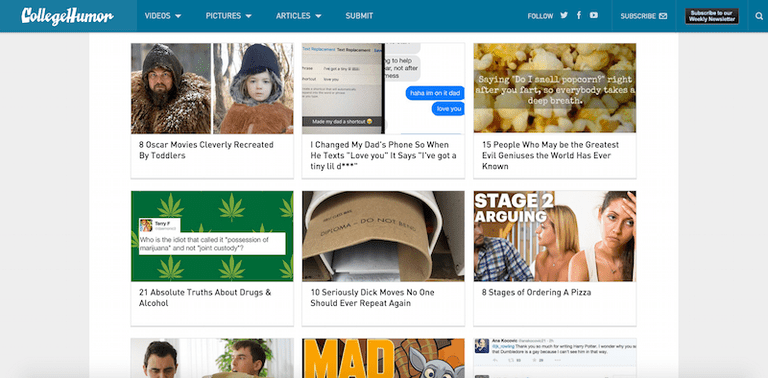Click the Stage 2 Arguing thumbnail
This screenshot has height=378, width=768.
[x=554, y=236]
